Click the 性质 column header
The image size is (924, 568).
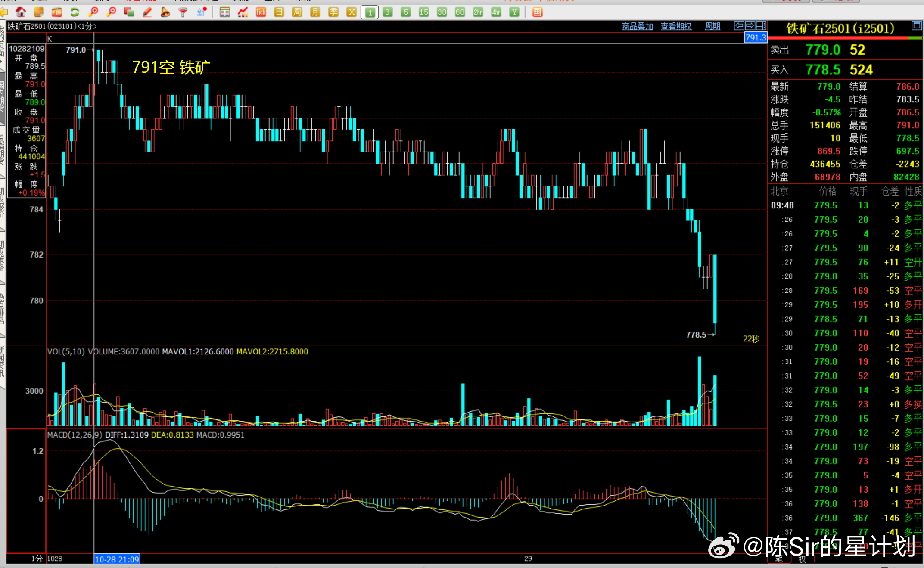913,191
